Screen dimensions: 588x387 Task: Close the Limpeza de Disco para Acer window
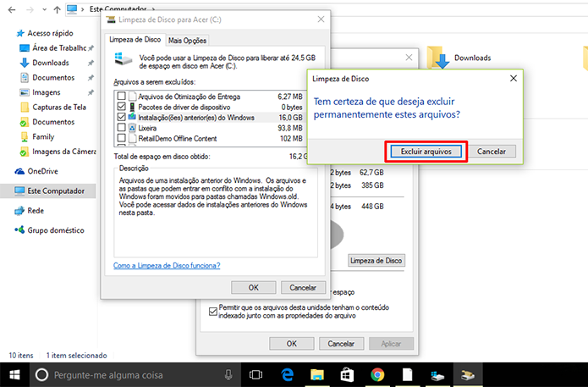[x=321, y=19]
